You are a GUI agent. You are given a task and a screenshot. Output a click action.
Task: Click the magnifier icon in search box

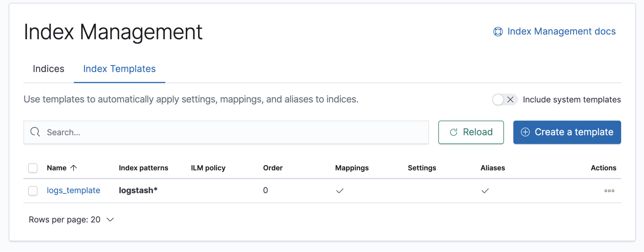(35, 132)
